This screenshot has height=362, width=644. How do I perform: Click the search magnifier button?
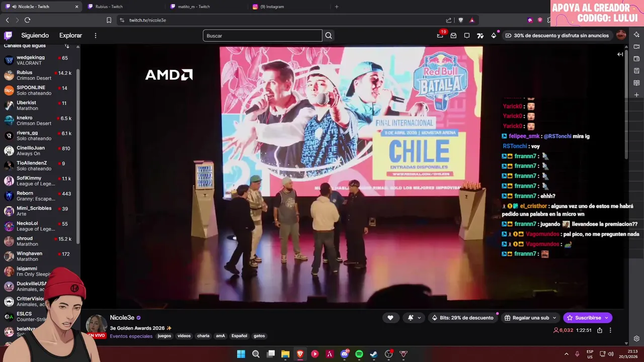329,36
